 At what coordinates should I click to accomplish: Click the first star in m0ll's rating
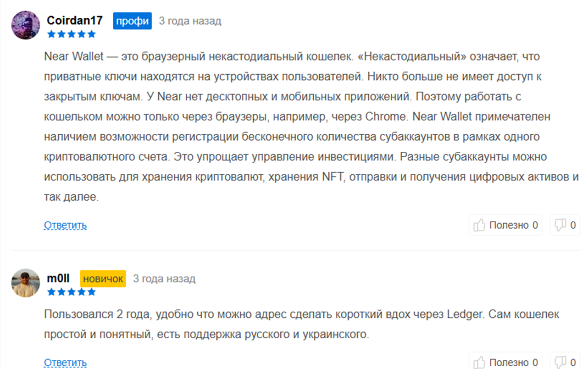pyautogui.click(x=51, y=292)
